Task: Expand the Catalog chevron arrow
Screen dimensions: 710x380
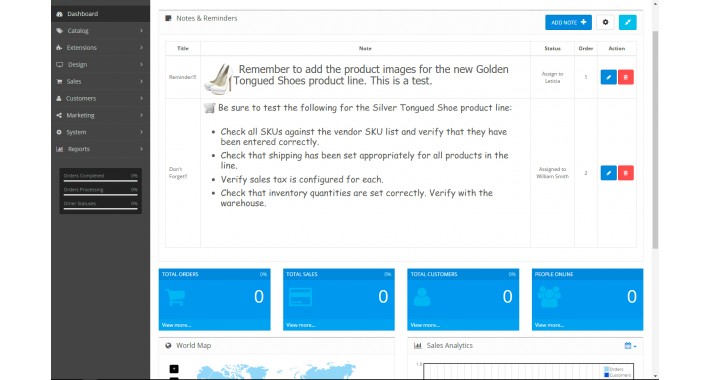Action: (141, 31)
